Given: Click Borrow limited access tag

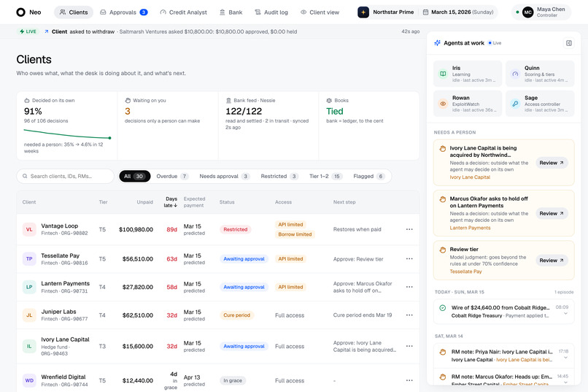Looking at the screenshot, I should click(295, 234).
